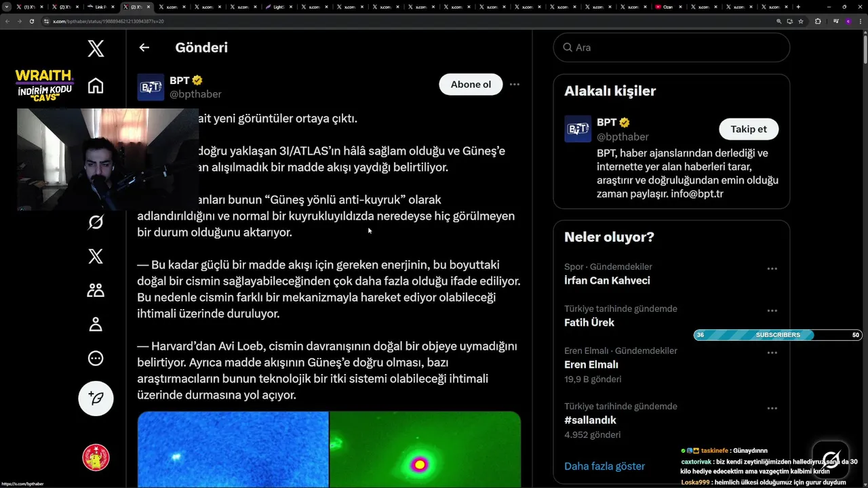Reload the page in the browser toolbar
Viewport: 868px width, 488px height.
(x=32, y=21)
